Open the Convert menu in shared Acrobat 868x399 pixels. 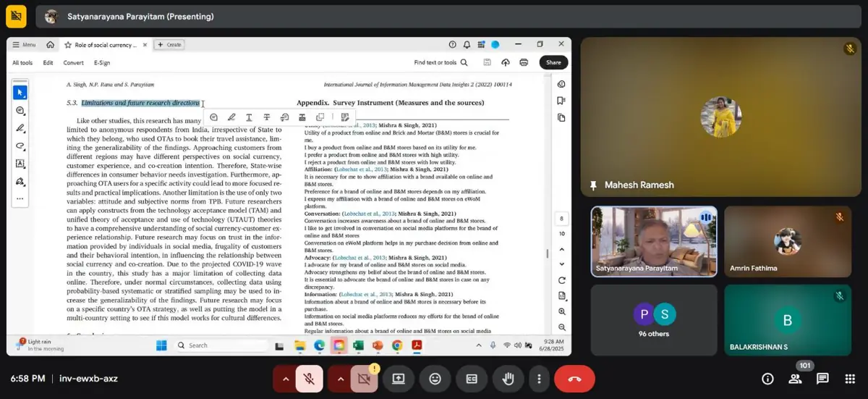[73, 62]
